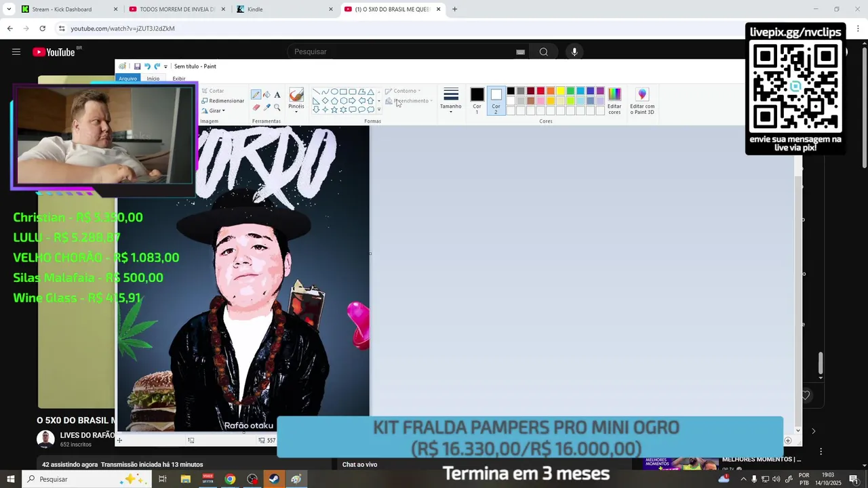Open Paint quick access customize dropdown
The height and width of the screenshot is (488, 868).
click(165, 66)
